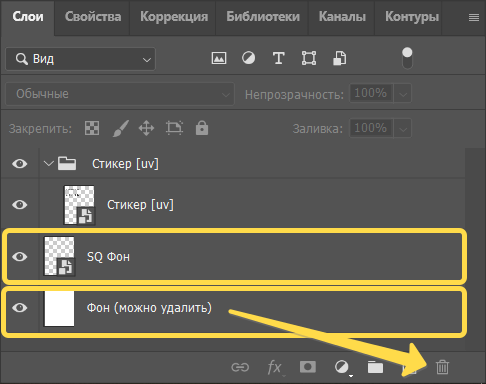This screenshot has height=384, width=486.
Task: Switch to the Библиотеки tab
Action: (263, 17)
